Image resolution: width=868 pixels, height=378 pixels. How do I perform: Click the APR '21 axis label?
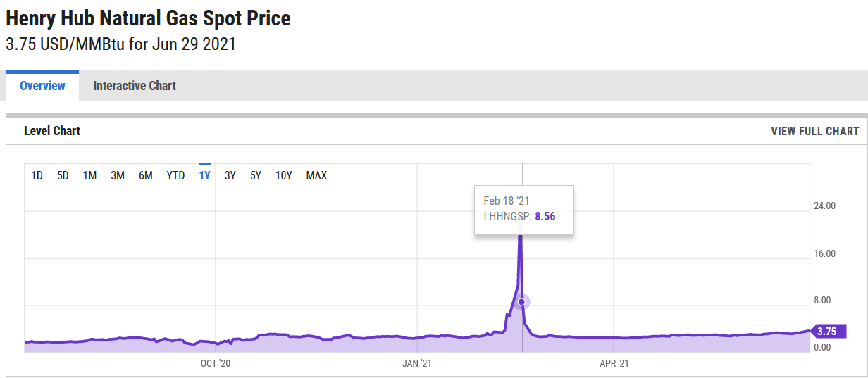click(x=614, y=363)
